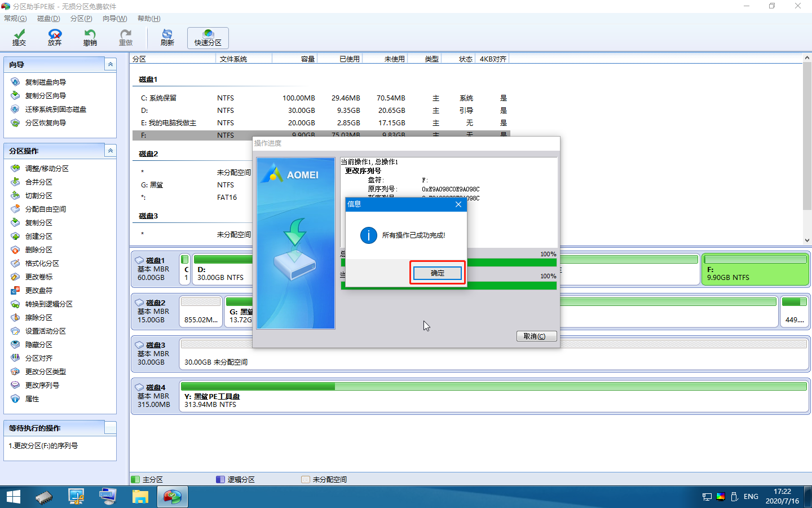
Task: Open the 常规(G) menu
Action: tap(15, 19)
